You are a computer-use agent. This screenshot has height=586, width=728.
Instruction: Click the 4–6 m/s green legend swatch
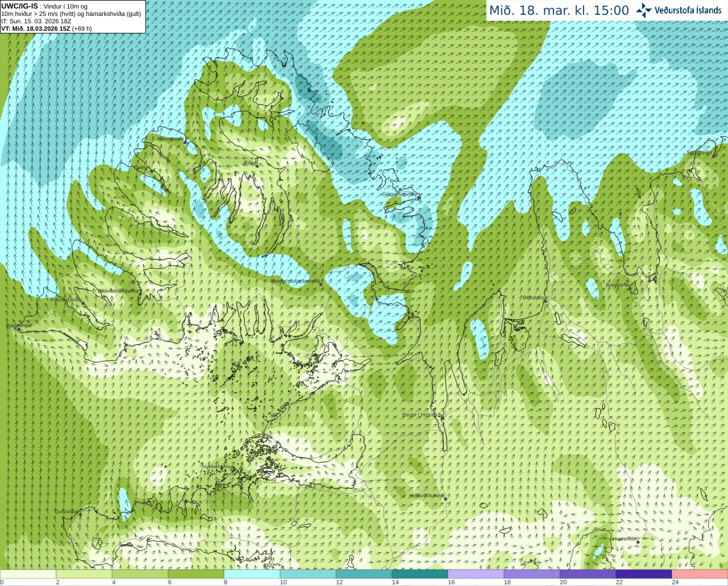(x=140, y=573)
